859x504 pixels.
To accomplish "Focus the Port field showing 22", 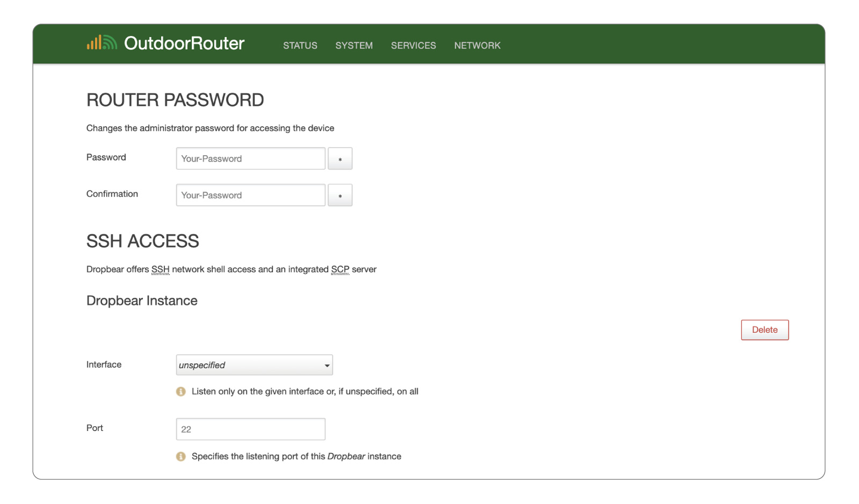I will (251, 429).
